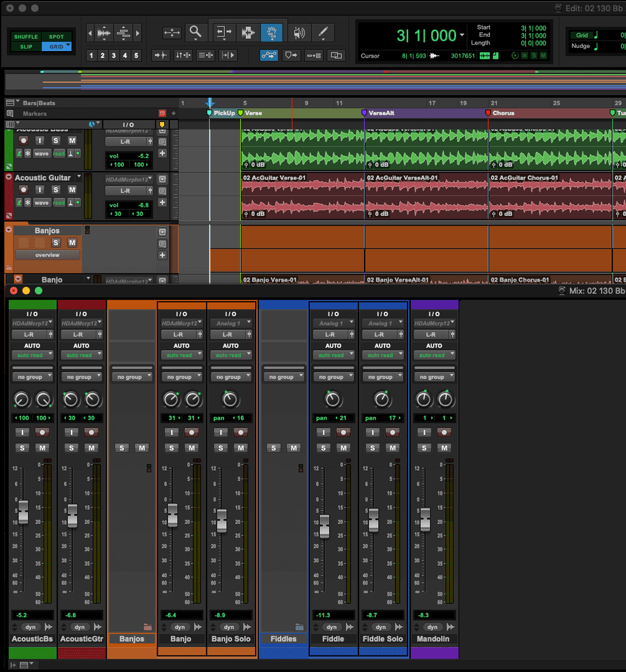Select the Zoomer magnifying glass tool
Image resolution: width=626 pixels, height=672 pixels.
pos(195,32)
